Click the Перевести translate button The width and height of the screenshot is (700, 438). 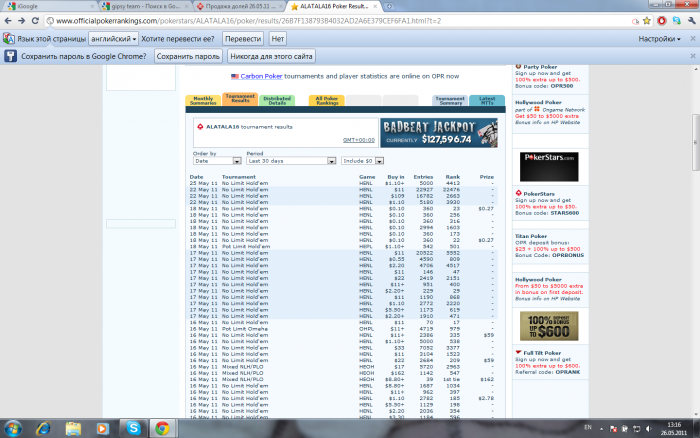coord(243,39)
